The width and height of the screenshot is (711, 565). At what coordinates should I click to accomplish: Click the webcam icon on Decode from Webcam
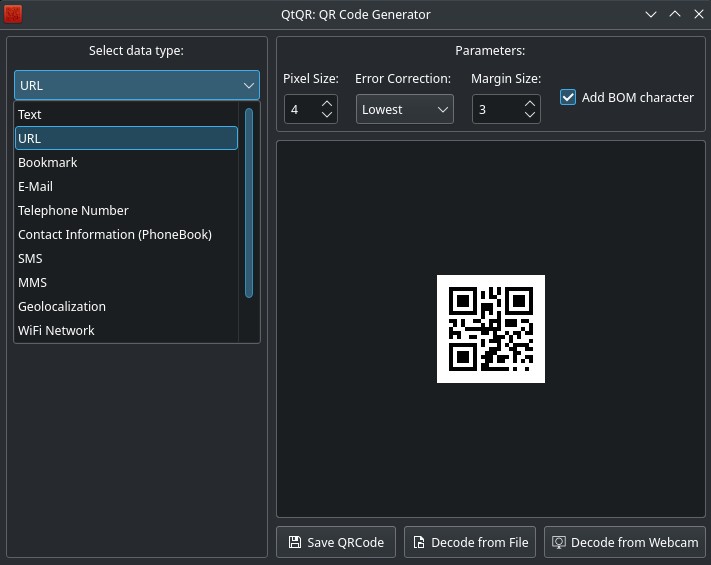559,542
